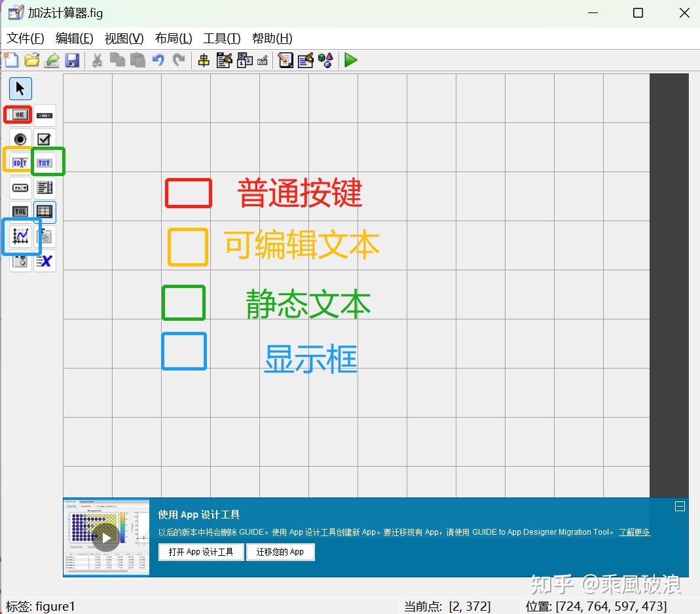Viewport: 700px width, 614px height.
Task: Select the Push Button tool
Action: pyautogui.click(x=18, y=115)
